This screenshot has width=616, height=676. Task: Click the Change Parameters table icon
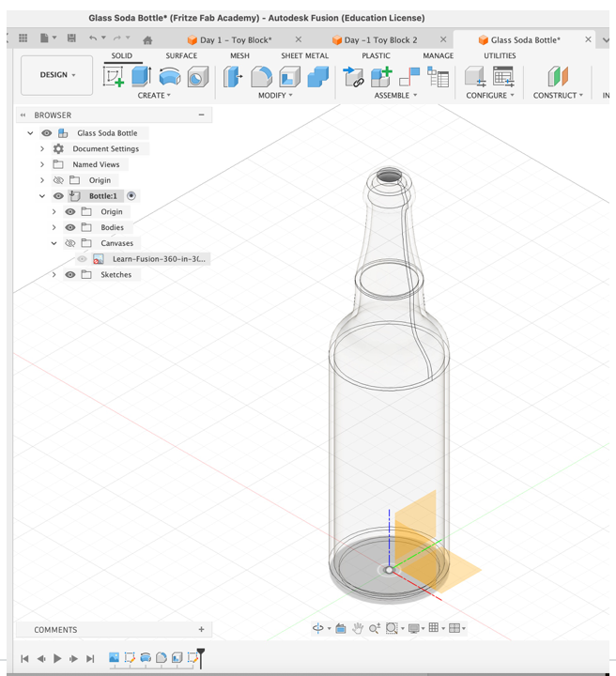pyautogui.click(x=503, y=77)
